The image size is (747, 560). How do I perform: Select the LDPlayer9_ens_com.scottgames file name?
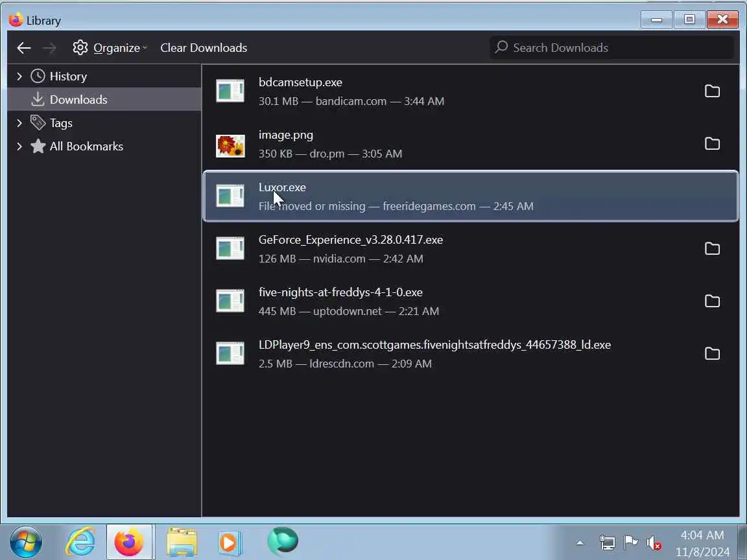(x=434, y=344)
